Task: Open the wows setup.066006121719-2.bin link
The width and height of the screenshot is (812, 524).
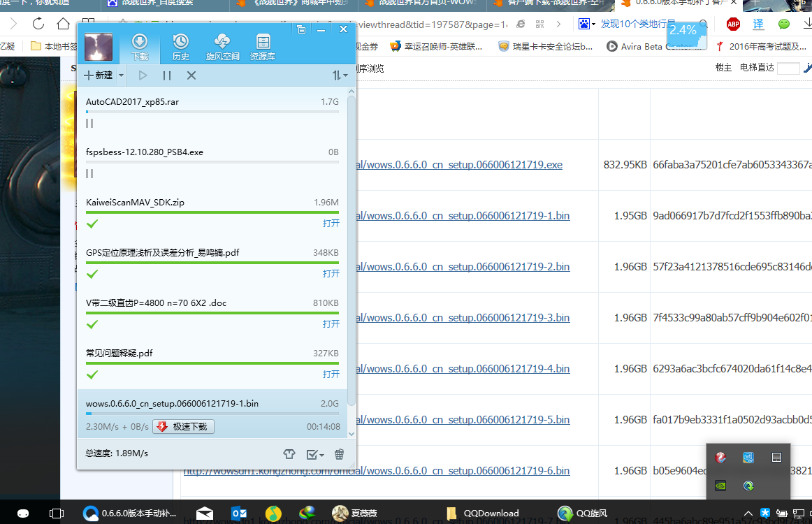Action: [463, 267]
